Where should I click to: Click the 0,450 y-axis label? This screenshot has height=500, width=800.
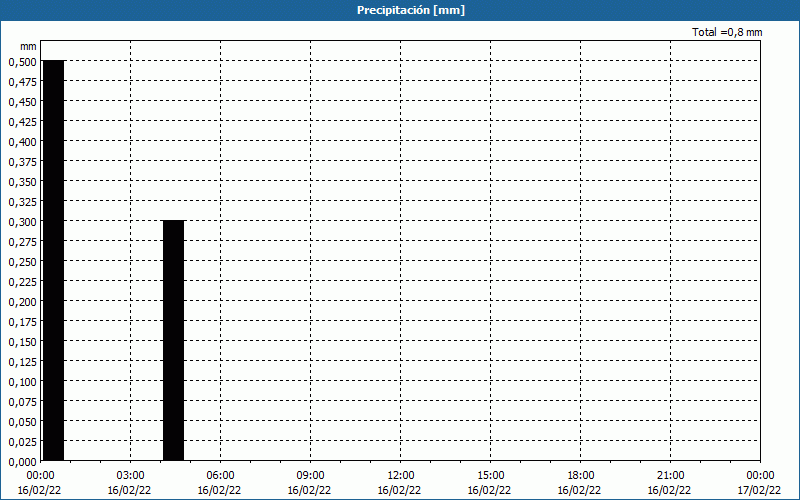22,102
